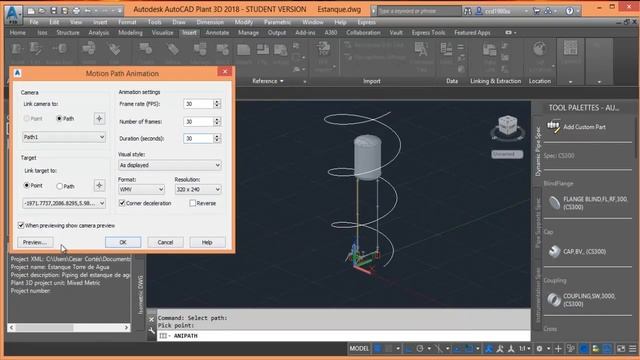Screen dimensions: 640x360
Task: Enable the Reverse checkbox
Action: (x=192, y=203)
